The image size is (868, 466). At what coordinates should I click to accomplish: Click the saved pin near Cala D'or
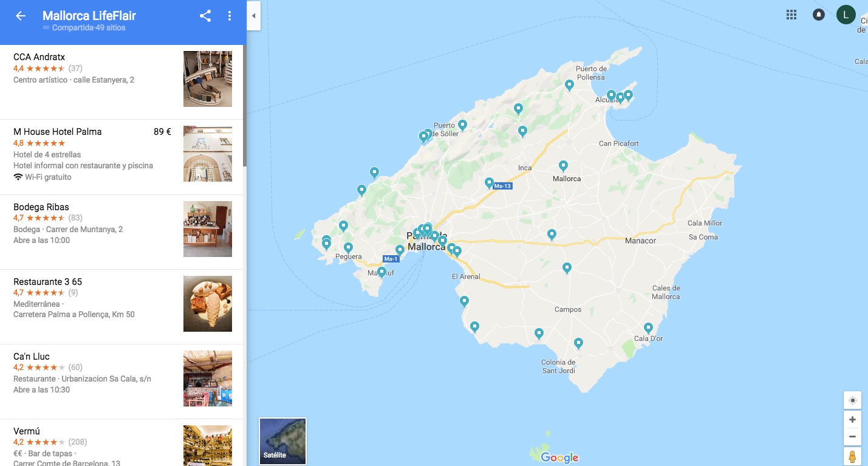point(649,327)
